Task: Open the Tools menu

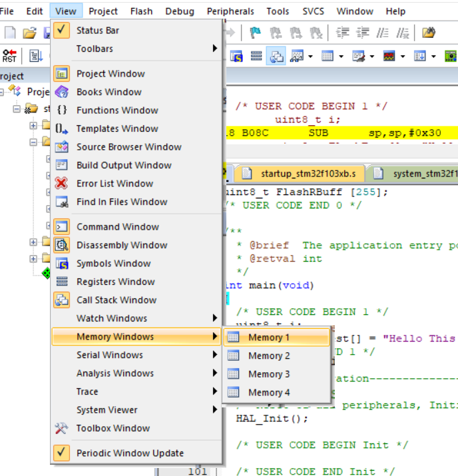Action: (x=278, y=11)
